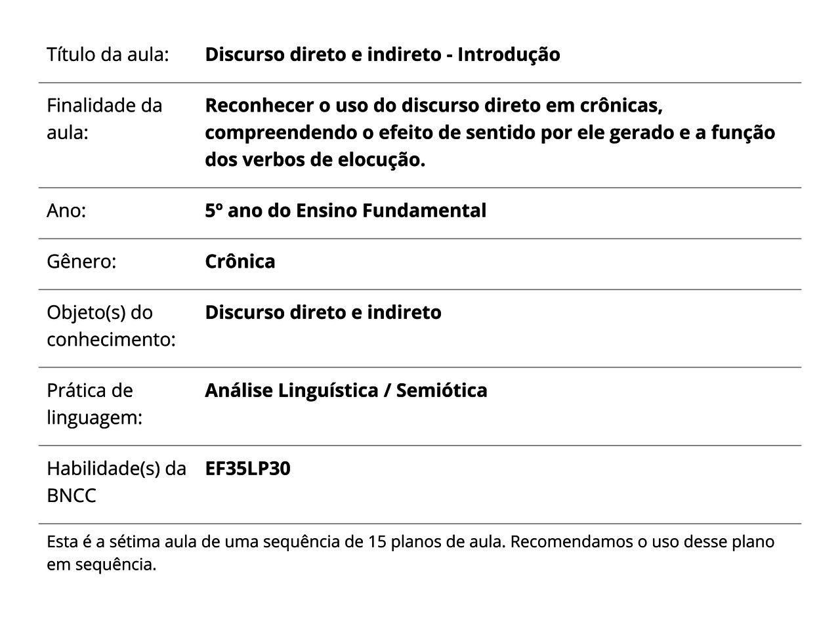Select the lesson title 'Discurso direto e indireto - Introdução'

(382, 54)
